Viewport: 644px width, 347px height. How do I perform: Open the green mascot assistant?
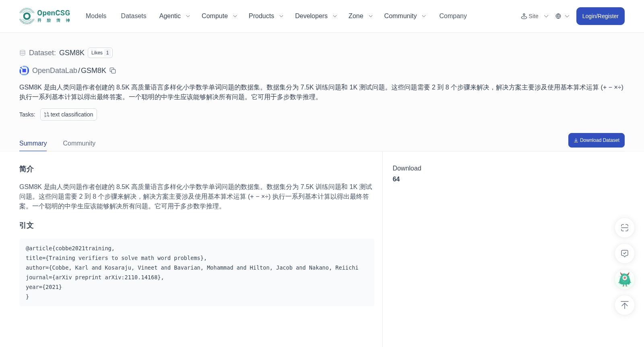pos(625,279)
